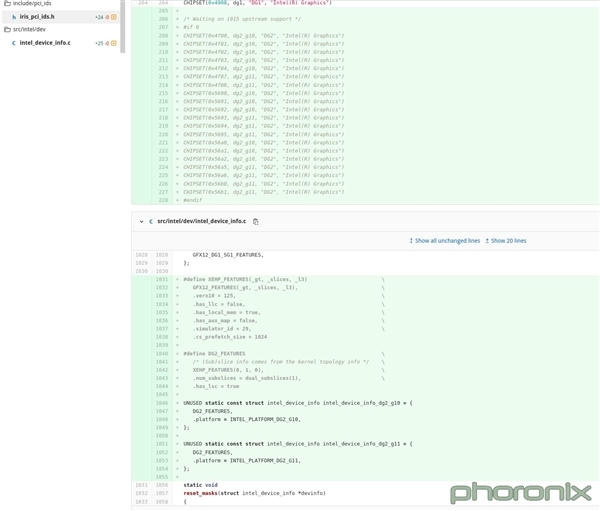Viewport: 600px width, 511px height.
Task: Open src/intel/dev/intel_device_info.c file path link
Action: tap(202, 221)
